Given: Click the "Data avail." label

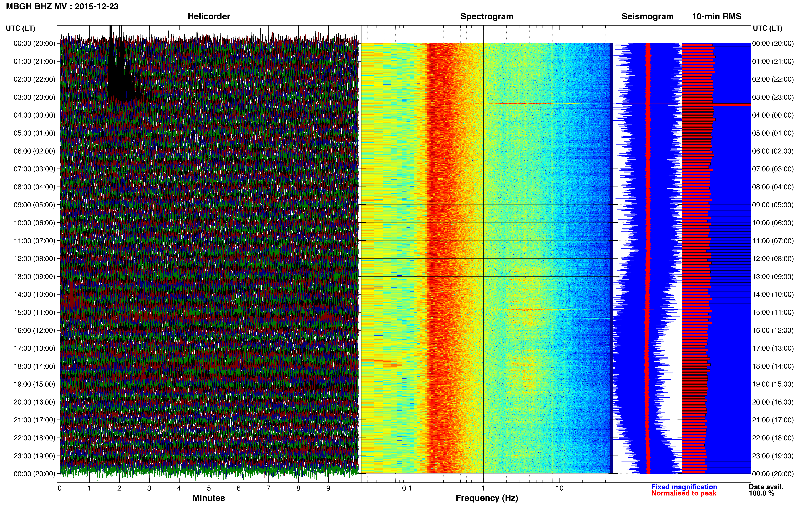Looking at the screenshot, I should (766, 487).
